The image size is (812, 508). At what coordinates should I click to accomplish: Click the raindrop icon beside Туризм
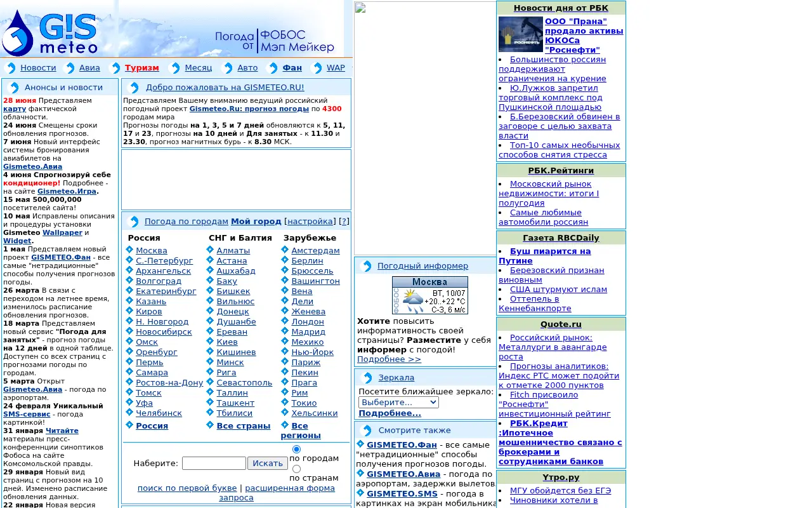click(x=115, y=68)
